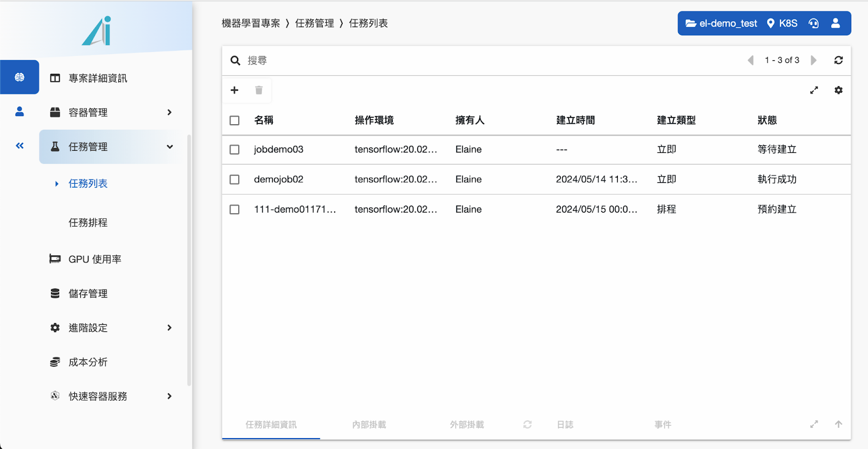Sort by 操作環境 column header
The height and width of the screenshot is (449, 868).
point(374,120)
